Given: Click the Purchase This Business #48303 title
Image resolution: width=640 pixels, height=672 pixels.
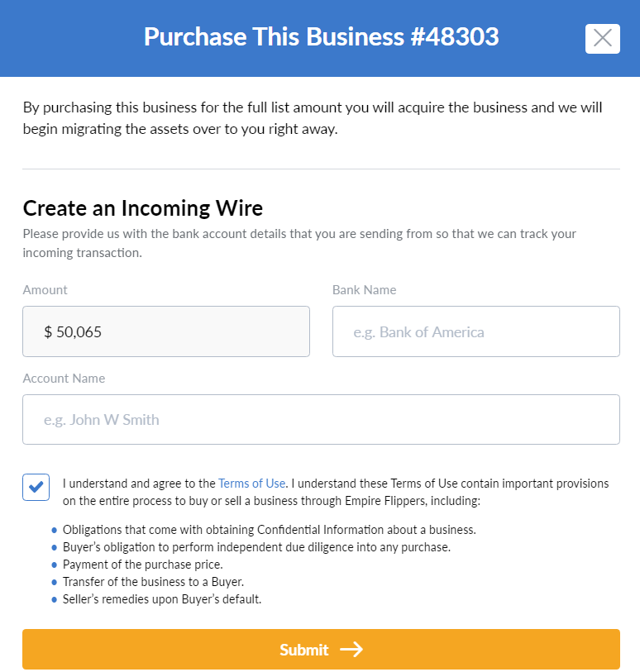Looking at the screenshot, I should tap(320, 37).
